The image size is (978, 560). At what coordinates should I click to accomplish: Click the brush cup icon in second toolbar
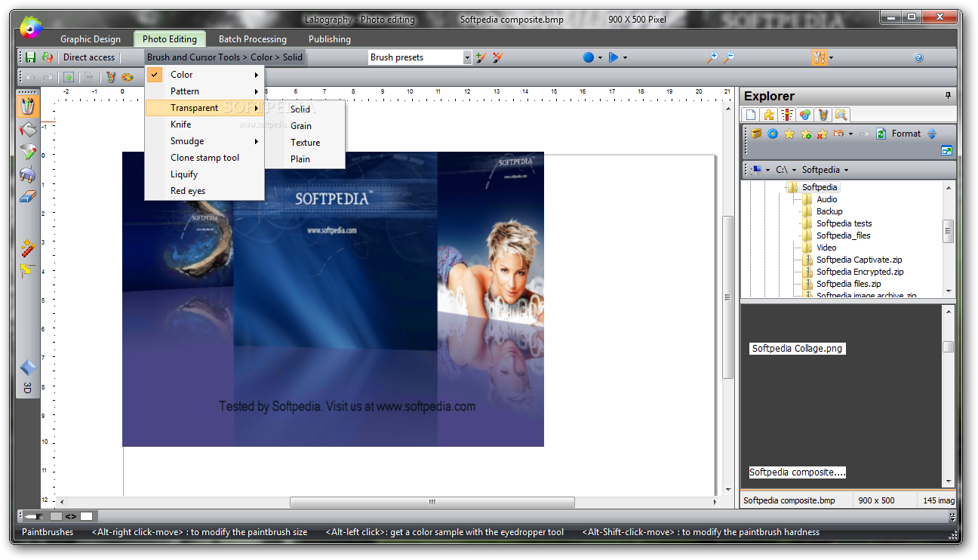pyautogui.click(x=110, y=77)
